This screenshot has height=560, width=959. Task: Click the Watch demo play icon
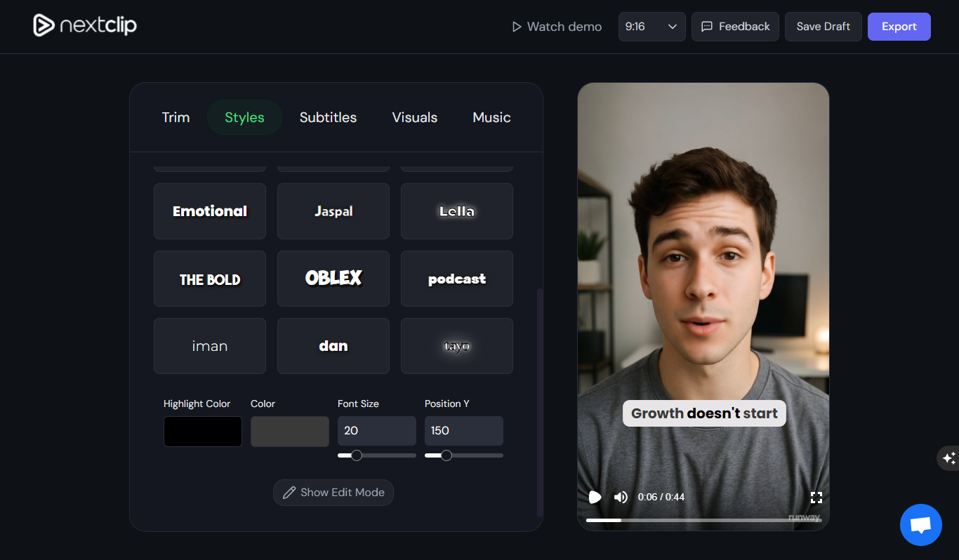(516, 26)
